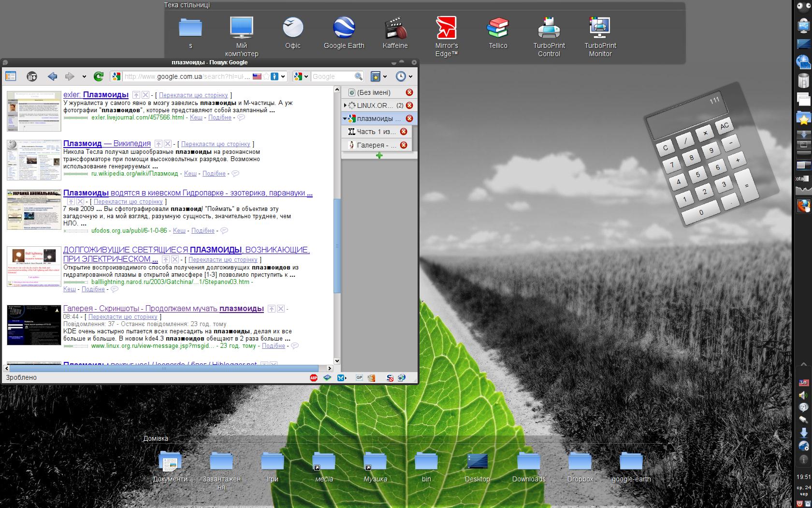Open the bookmarks button dropdown arrow
Viewport: 812px width, 508px height.
pyautogui.click(x=385, y=76)
